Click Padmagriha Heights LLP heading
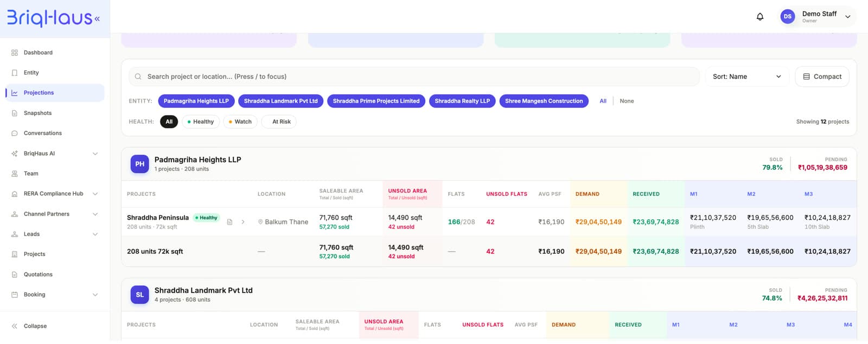Screen dimensions: 868x344 click(x=197, y=160)
